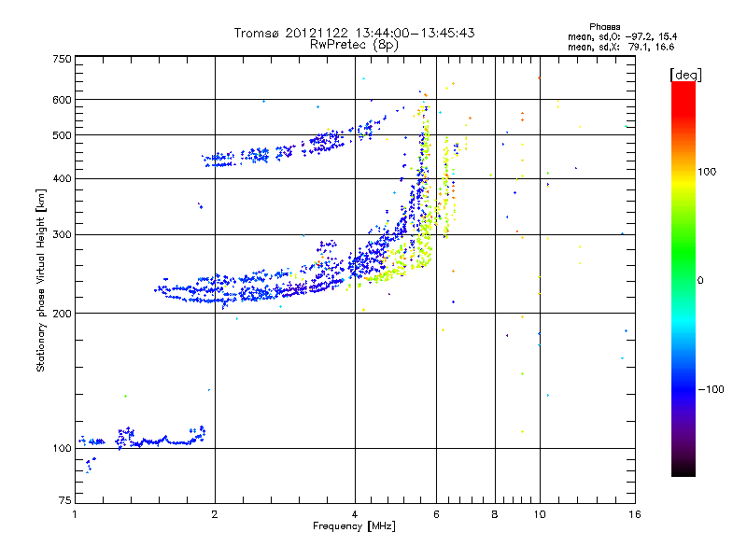This screenshot has width=747, height=560.
Task: Click the x-axis tick label '8'
Action: pyautogui.click(x=495, y=514)
